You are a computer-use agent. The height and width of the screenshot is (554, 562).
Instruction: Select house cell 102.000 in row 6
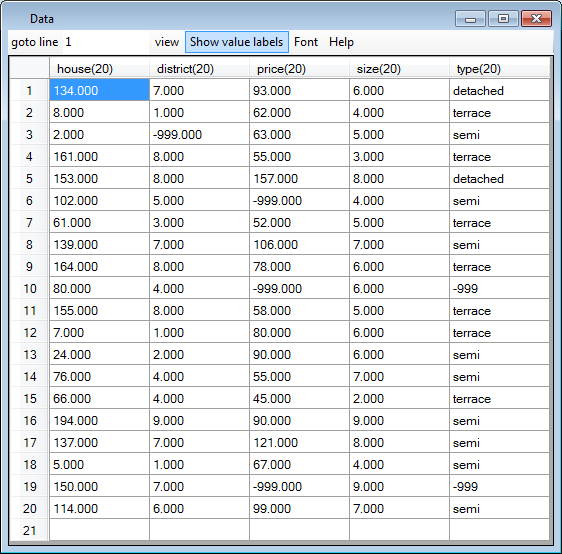99,200
